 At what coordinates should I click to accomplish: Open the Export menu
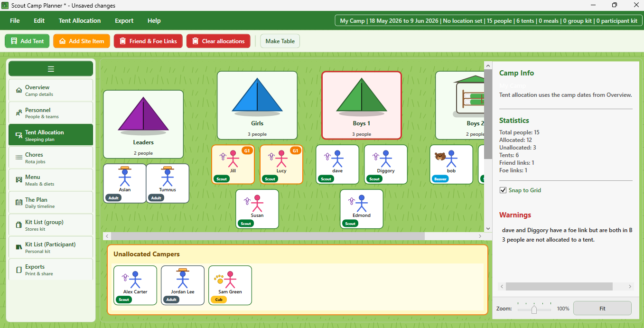click(124, 21)
